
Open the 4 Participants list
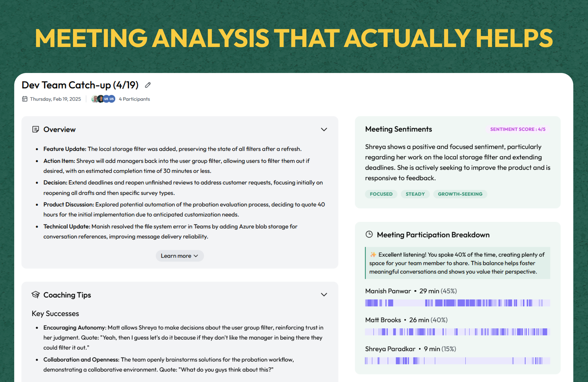[134, 99]
